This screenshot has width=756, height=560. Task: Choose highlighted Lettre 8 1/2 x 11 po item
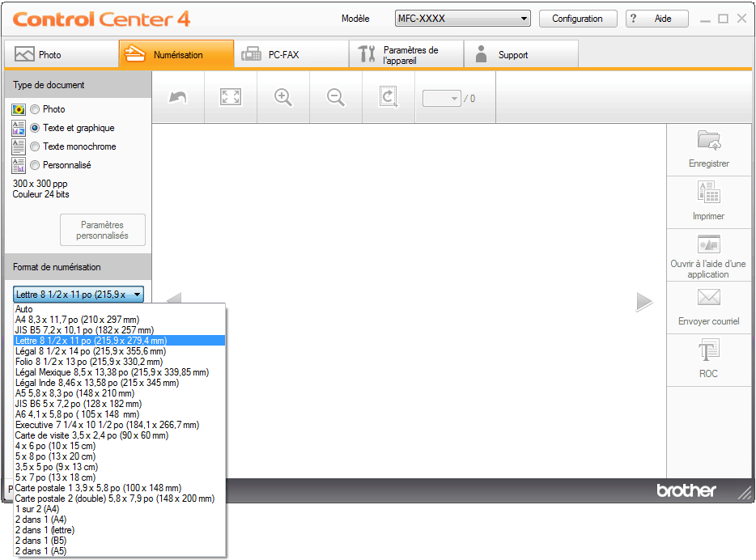(120, 341)
